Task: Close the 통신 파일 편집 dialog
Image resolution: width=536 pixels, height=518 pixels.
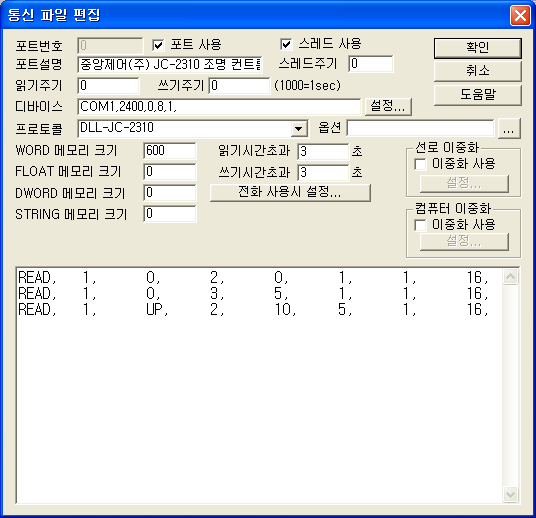Action: pyautogui.click(x=520, y=15)
